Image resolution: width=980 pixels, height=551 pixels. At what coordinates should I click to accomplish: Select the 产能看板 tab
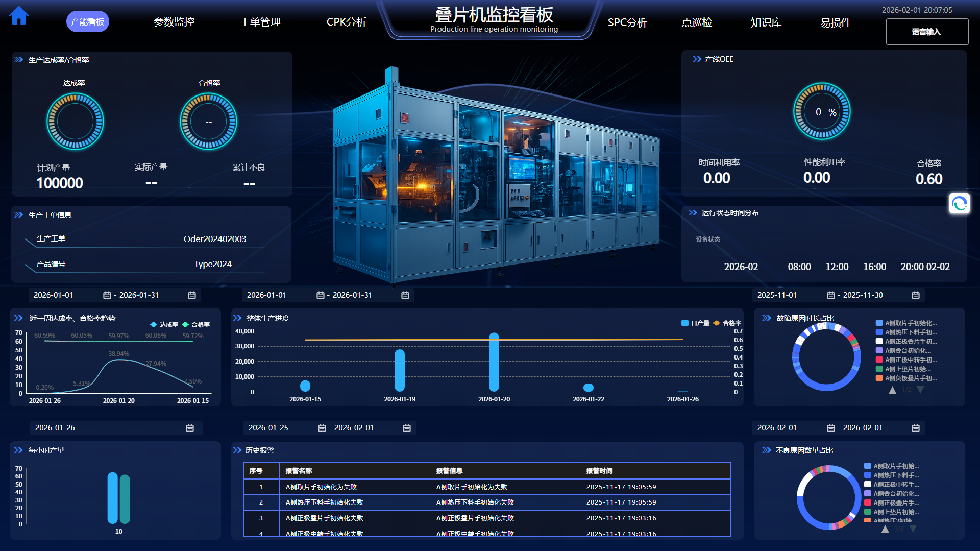click(88, 22)
